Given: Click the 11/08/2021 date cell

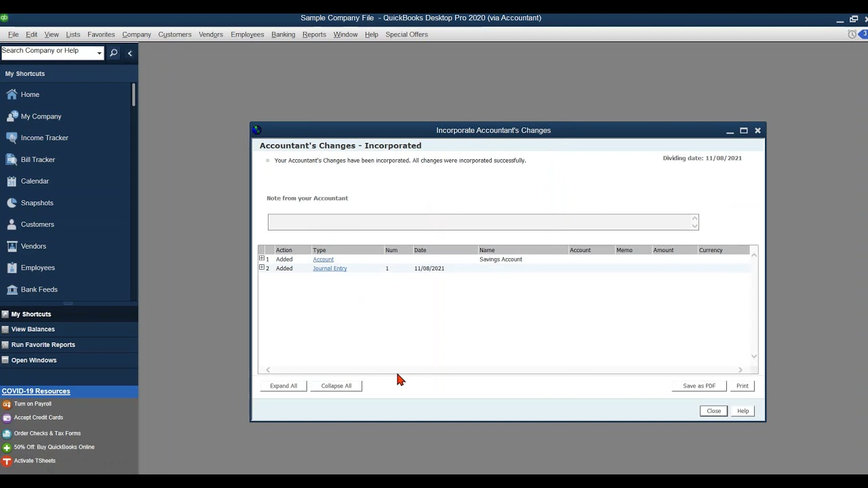Looking at the screenshot, I should (x=429, y=268).
